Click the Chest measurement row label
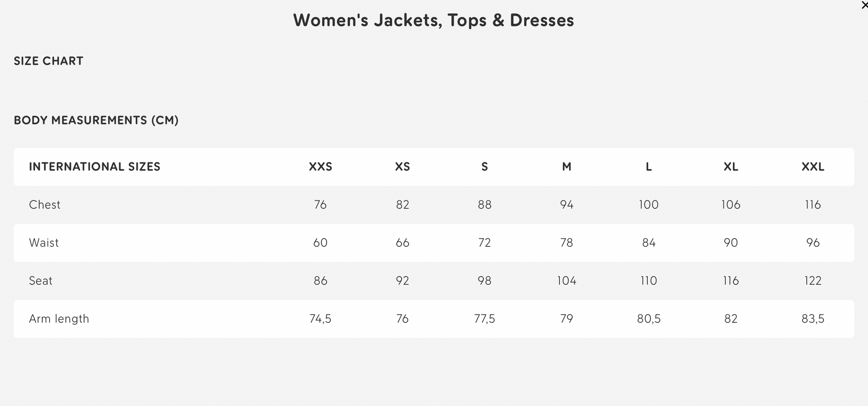 coord(45,205)
